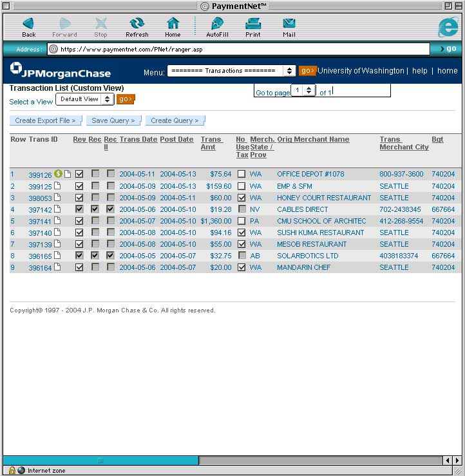Toggle Rev checkbox for SUSHI KUMA RESTAURANT
Image resolution: width=465 pixels, height=476 pixels.
[x=79, y=233]
